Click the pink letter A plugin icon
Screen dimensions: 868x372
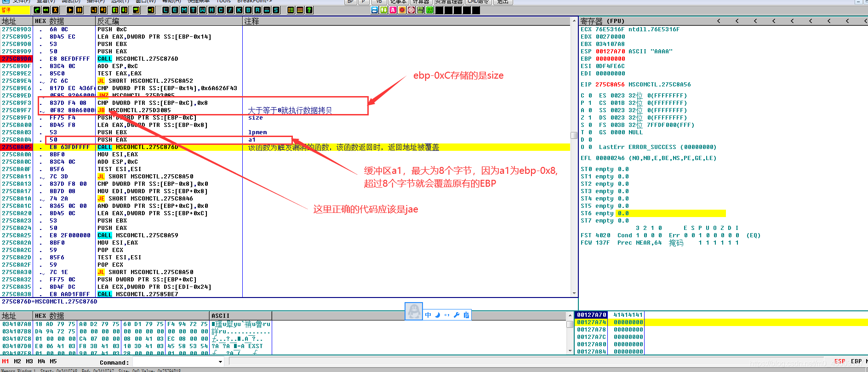[x=393, y=10]
